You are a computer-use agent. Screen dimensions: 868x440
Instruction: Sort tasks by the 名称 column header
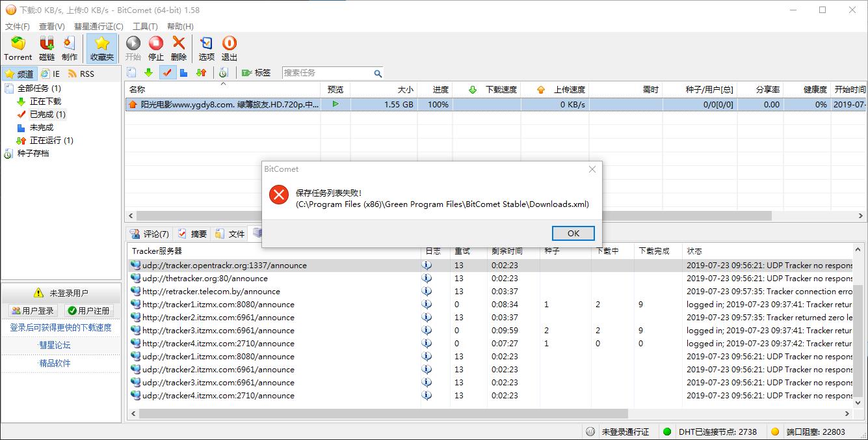click(x=222, y=89)
